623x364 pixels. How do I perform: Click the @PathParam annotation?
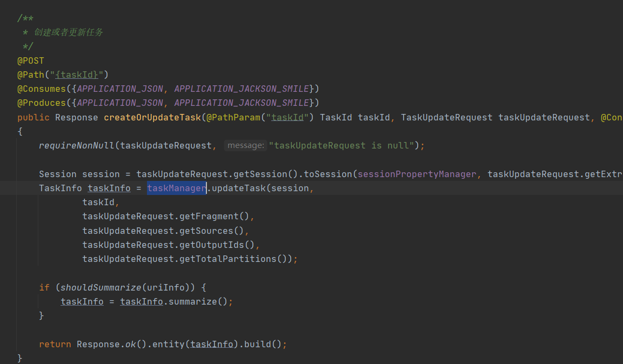coord(233,118)
